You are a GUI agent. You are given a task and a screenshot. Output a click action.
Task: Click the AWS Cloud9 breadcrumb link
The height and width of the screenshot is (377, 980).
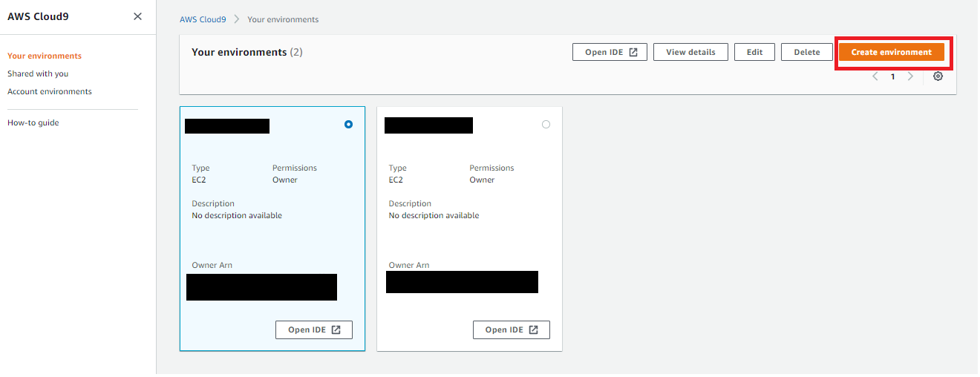(203, 19)
